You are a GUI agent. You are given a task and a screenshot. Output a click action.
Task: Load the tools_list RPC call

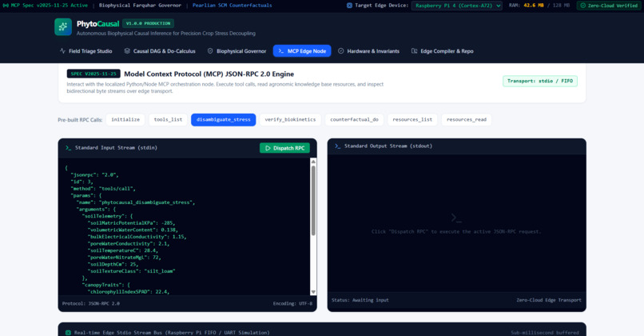[x=168, y=120]
